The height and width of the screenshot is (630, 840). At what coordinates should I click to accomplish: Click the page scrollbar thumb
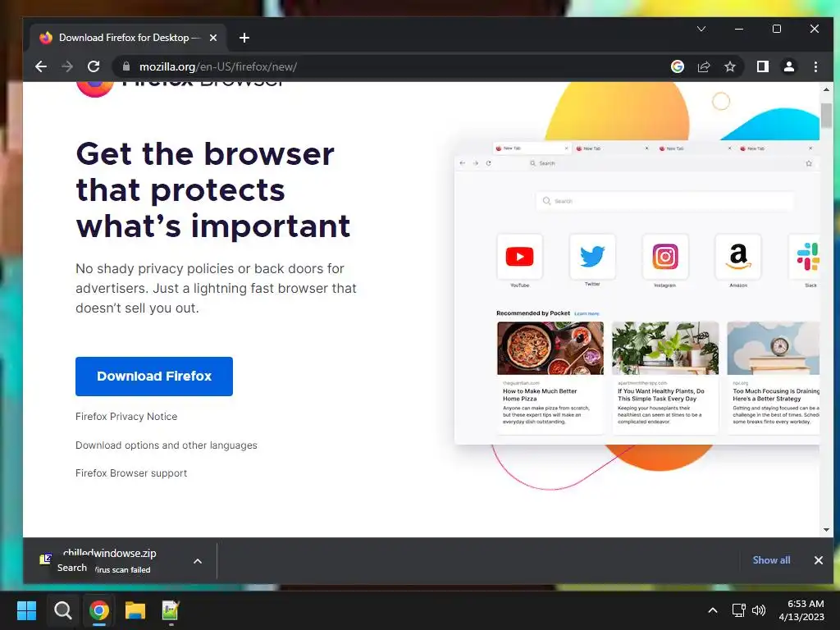826,115
